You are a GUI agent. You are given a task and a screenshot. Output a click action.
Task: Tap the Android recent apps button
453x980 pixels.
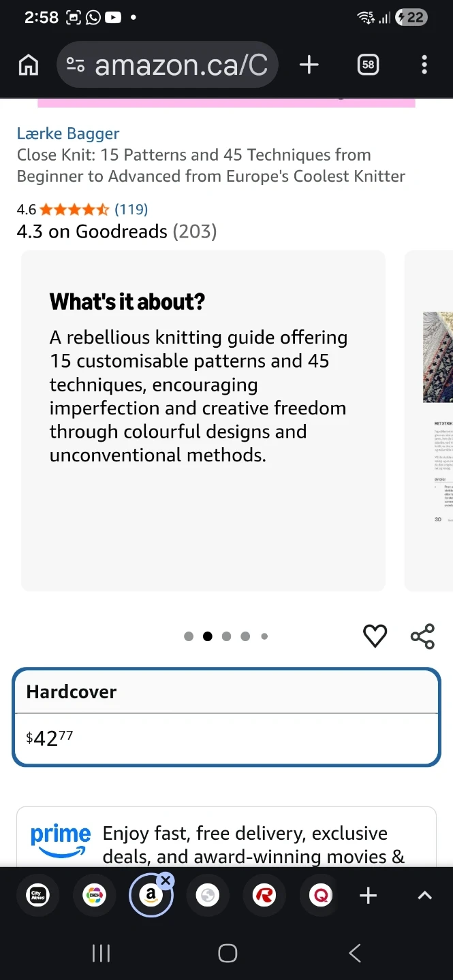[101, 953]
